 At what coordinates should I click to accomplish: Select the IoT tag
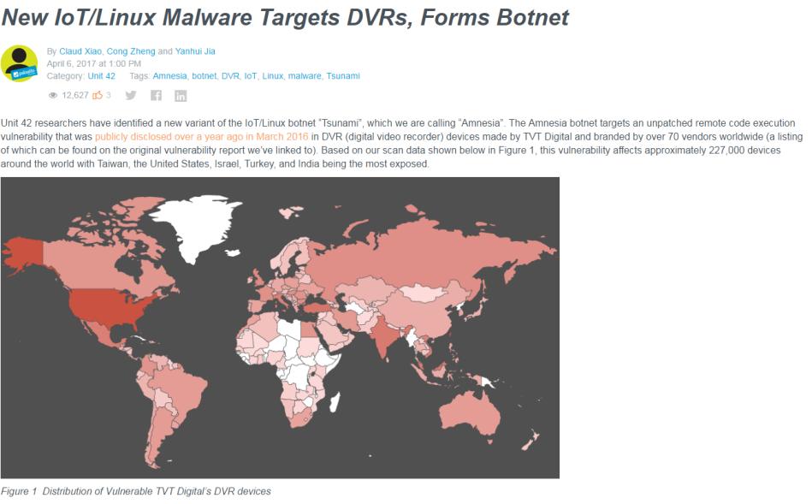click(251, 76)
